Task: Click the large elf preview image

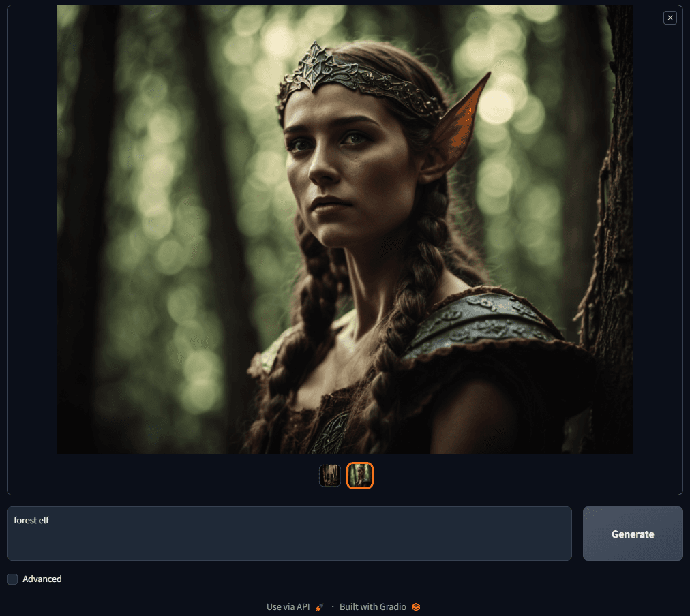Action: click(344, 229)
